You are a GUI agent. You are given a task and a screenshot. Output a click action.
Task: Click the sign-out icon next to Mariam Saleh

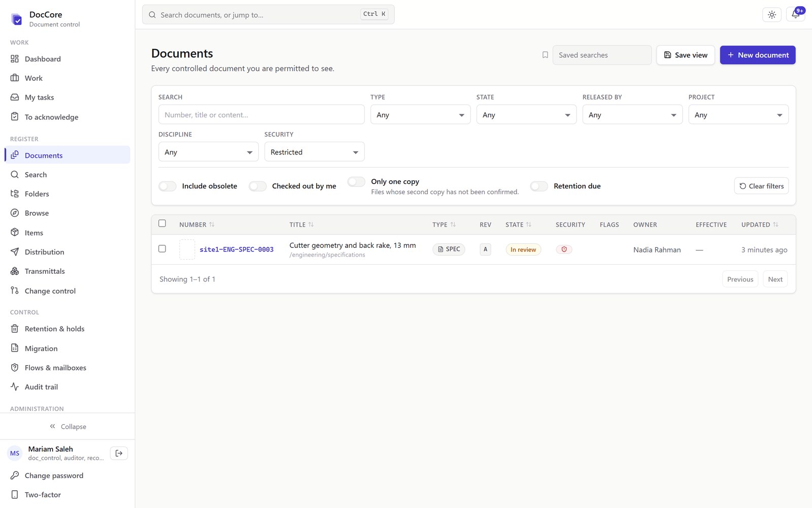click(119, 453)
